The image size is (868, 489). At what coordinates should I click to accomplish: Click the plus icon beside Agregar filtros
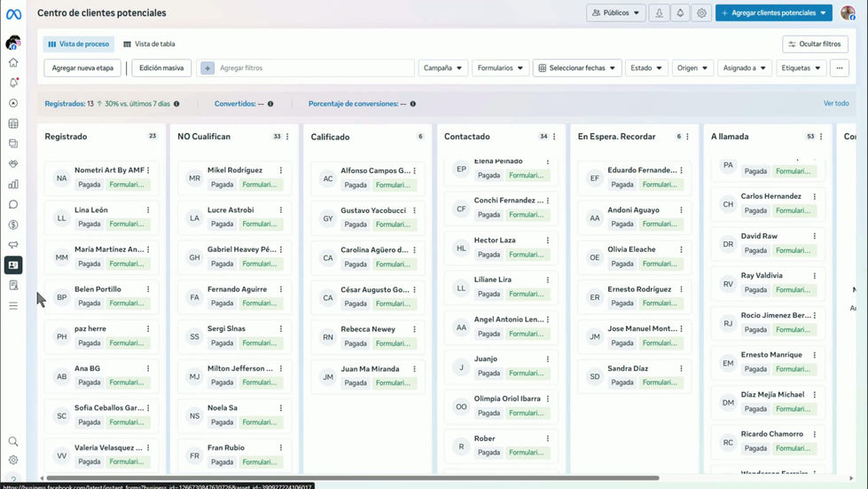207,68
